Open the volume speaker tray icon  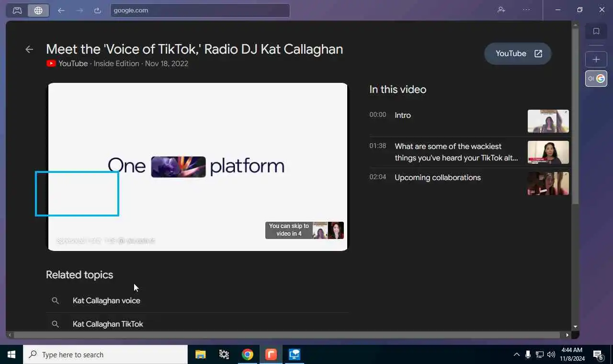(x=551, y=354)
